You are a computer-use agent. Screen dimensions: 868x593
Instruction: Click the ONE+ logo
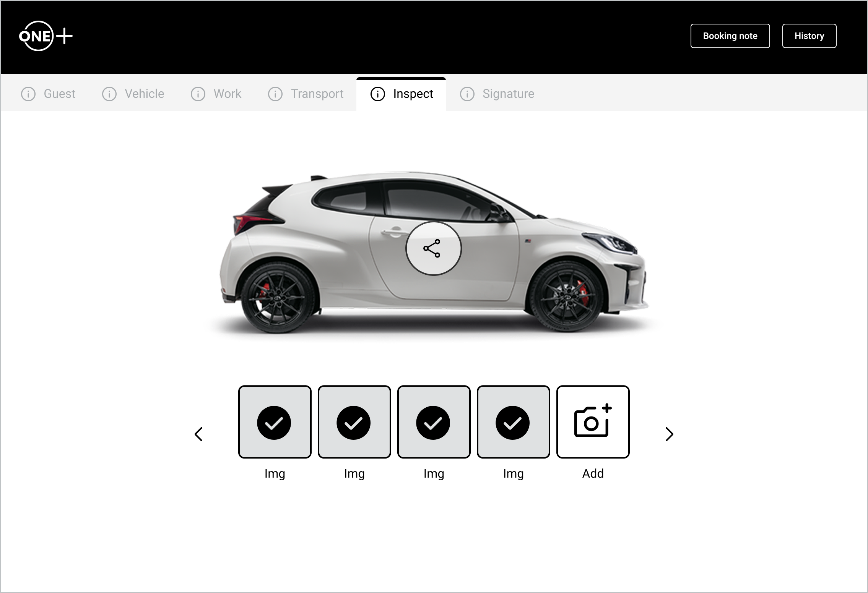tap(46, 36)
